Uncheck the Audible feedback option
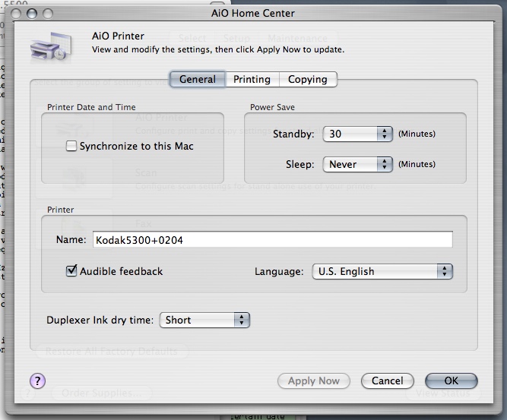 (71, 271)
